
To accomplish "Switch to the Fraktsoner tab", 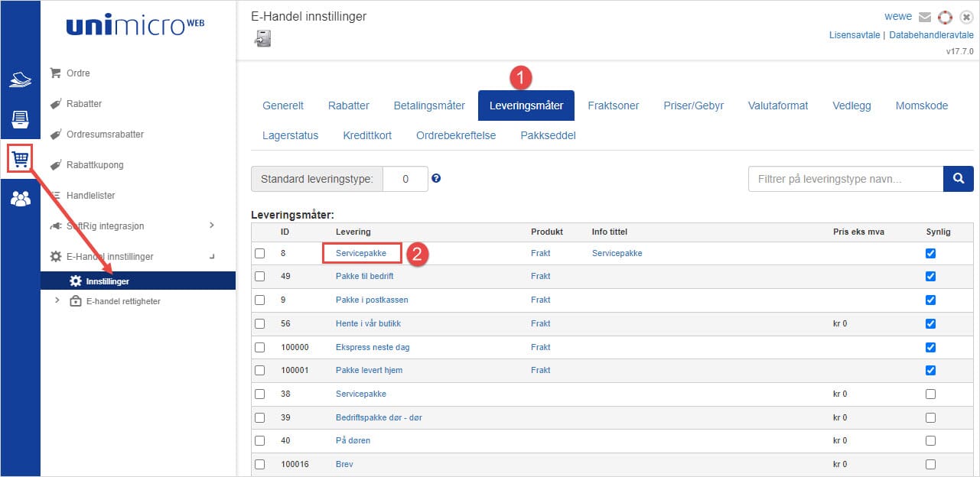I will tap(613, 105).
